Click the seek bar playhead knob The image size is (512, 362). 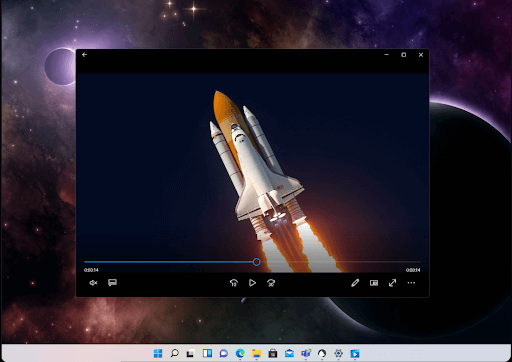click(x=256, y=262)
